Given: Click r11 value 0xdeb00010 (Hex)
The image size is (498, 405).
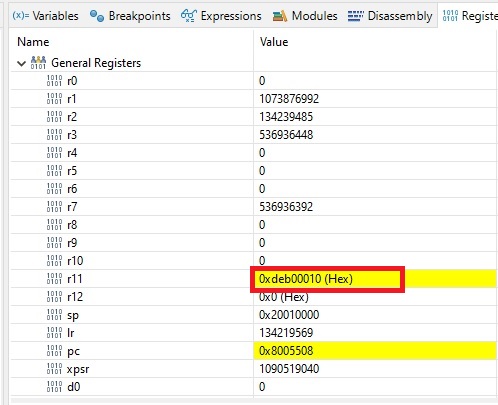Looking at the screenshot, I should pyautogui.click(x=306, y=279).
